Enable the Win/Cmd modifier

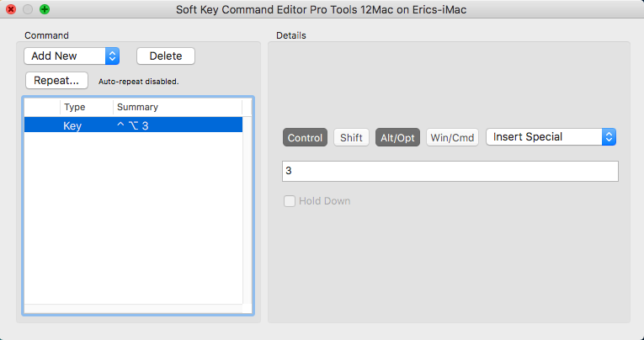pos(452,137)
